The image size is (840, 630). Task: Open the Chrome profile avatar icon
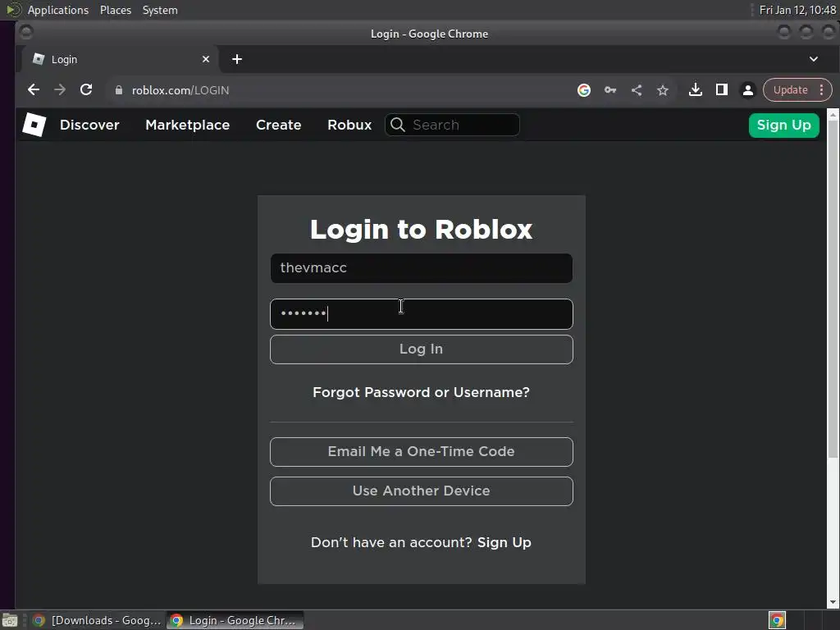click(x=748, y=90)
